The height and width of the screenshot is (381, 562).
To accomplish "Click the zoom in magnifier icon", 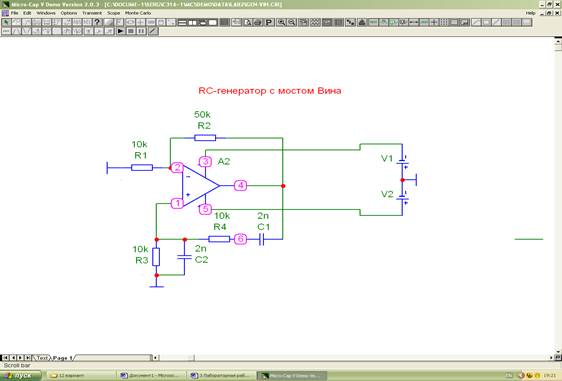I will (x=282, y=22).
